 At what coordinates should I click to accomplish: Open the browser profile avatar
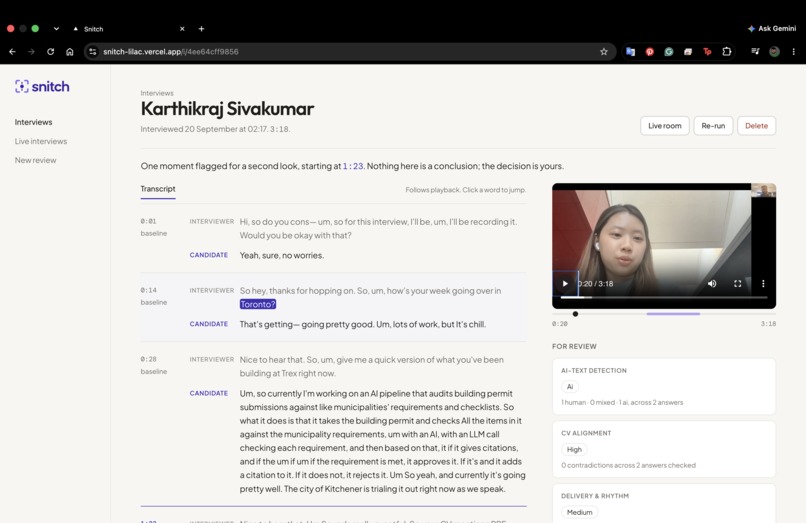tap(774, 51)
